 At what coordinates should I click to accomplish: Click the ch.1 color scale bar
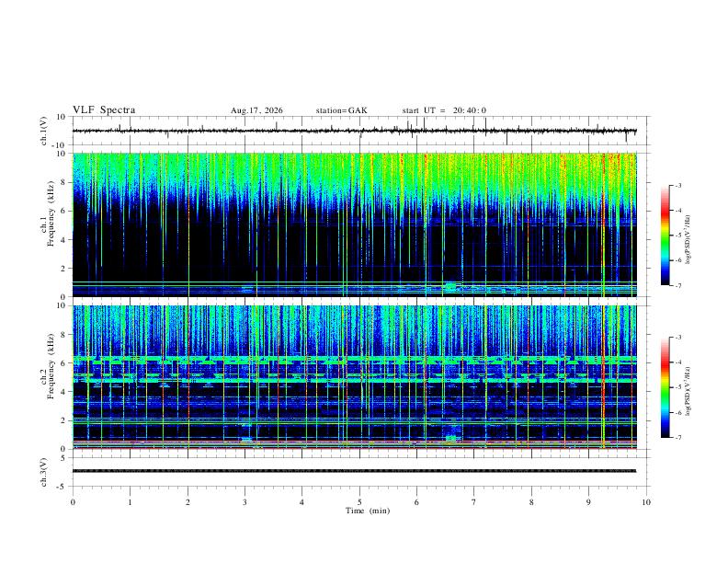point(665,236)
